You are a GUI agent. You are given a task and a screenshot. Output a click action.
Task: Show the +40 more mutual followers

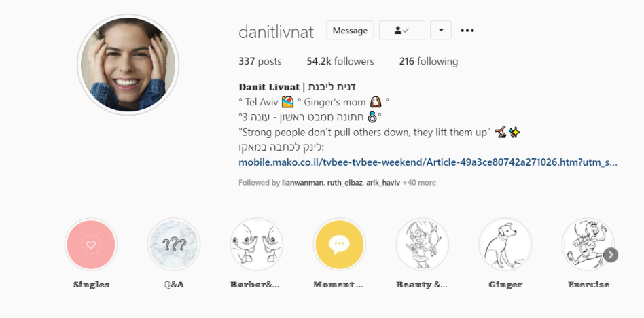point(419,183)
